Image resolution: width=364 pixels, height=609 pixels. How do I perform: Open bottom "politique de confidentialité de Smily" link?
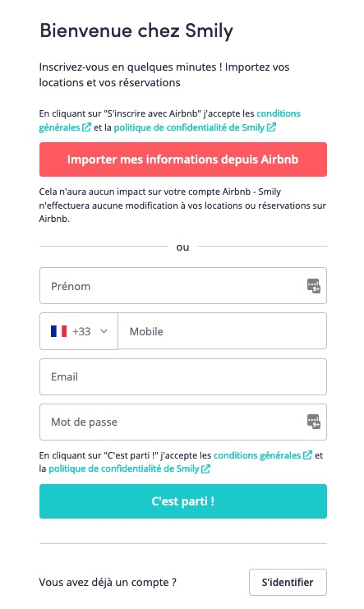(124, 468)
